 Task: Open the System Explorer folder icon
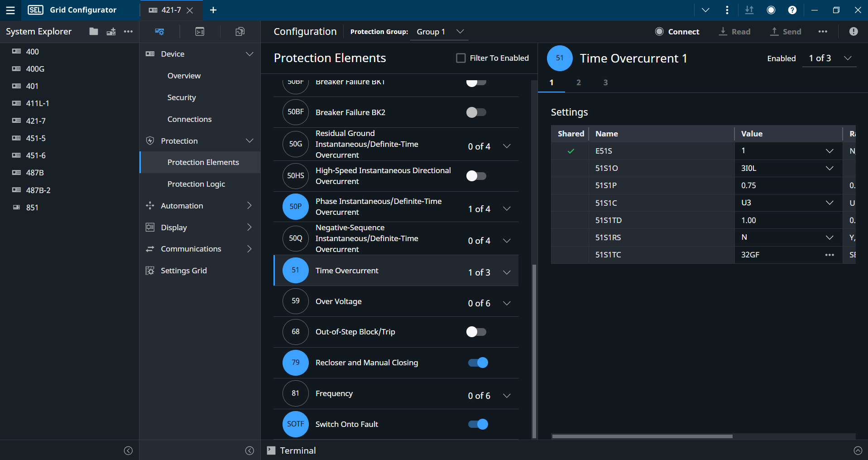(x=94, y=31)
